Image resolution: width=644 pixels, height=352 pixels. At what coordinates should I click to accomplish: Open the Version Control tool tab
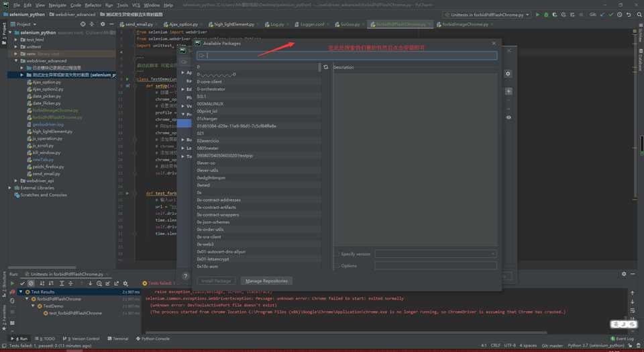tap(81, 339)
